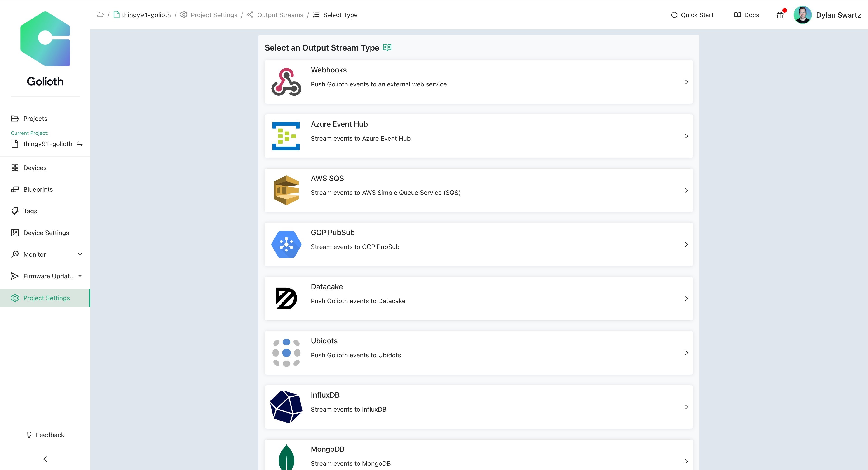Expand the Firmware Updates submenu chevron
The image size is (868, 470).
(80, 276)
